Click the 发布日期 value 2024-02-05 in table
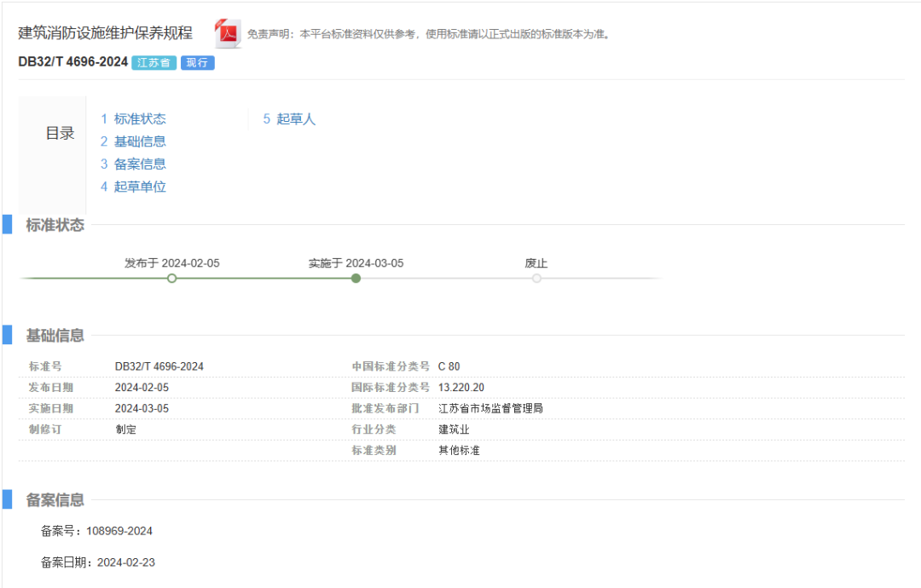This screenshot has width=921, height=588. (142, 387)
